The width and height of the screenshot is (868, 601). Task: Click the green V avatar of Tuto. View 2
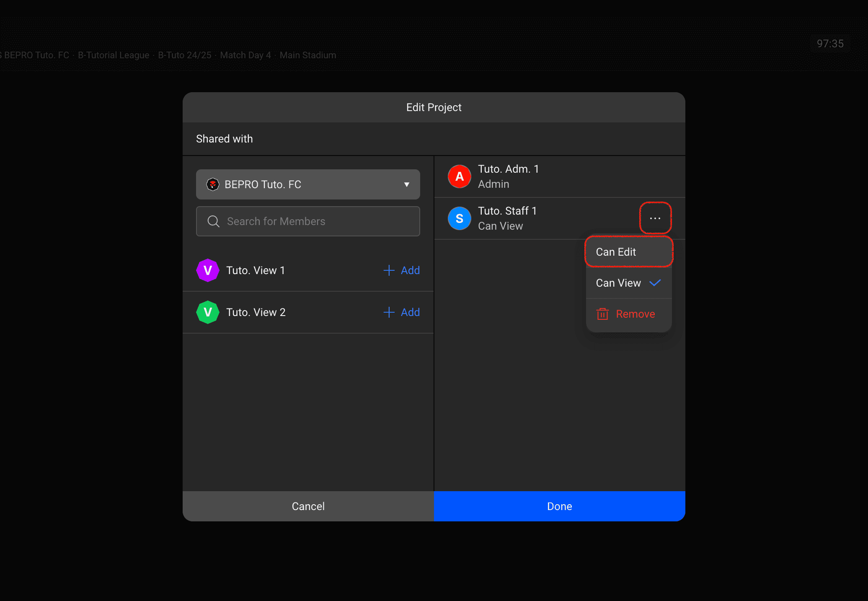(x=208, y=312)
